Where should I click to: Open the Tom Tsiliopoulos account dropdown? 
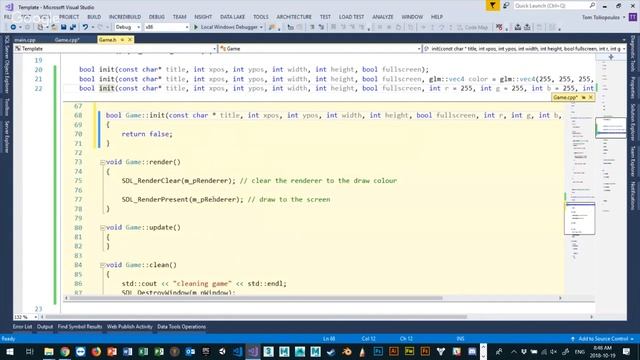pyautogui.click(x=603, y=17)
